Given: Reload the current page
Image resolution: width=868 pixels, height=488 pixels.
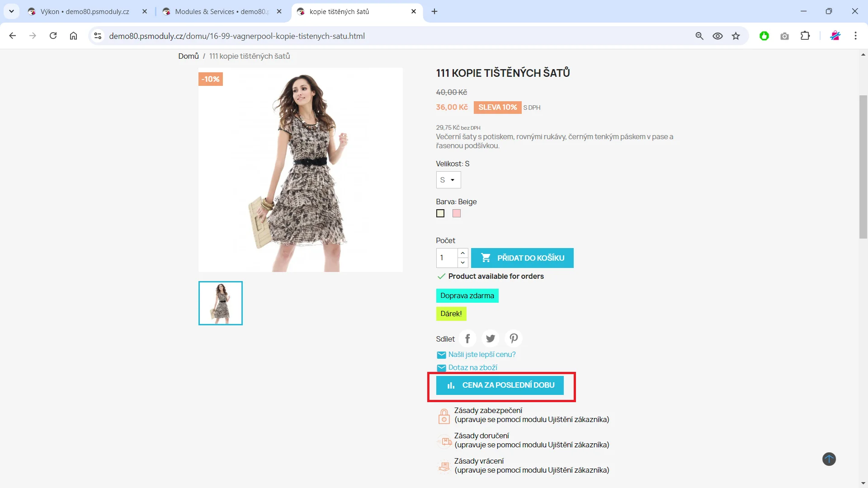Looking at the screenshot, I should [53, 36].
